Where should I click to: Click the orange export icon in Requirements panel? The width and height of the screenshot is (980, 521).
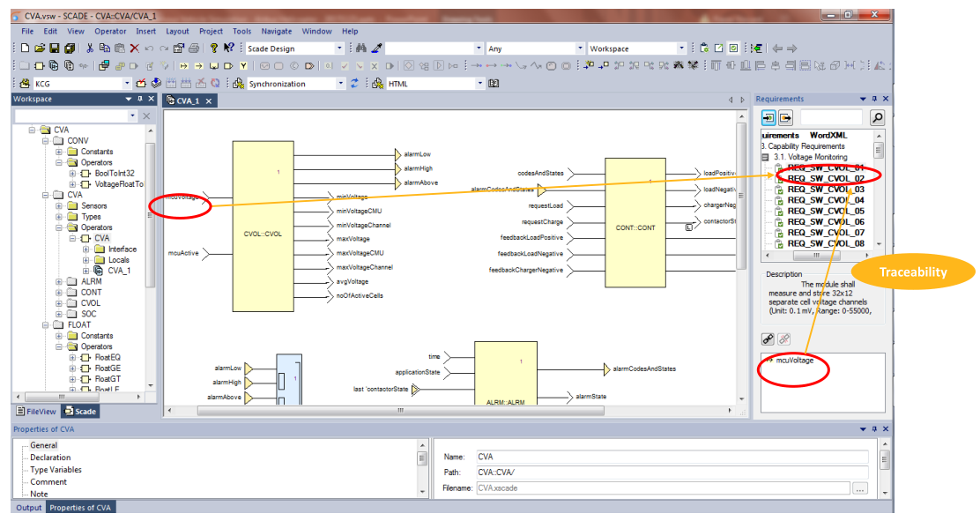coord(785,117)
